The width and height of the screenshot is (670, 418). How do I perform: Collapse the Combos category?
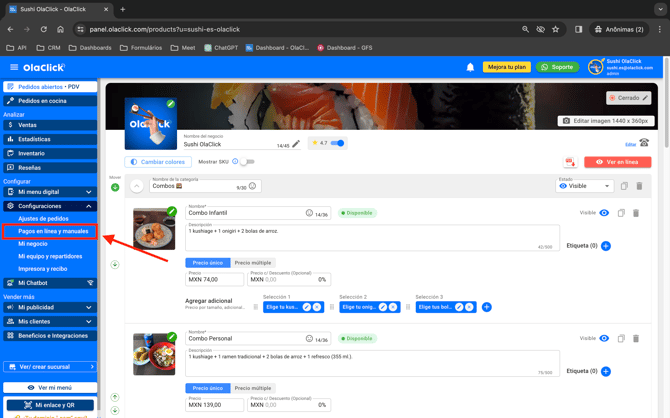136,186
